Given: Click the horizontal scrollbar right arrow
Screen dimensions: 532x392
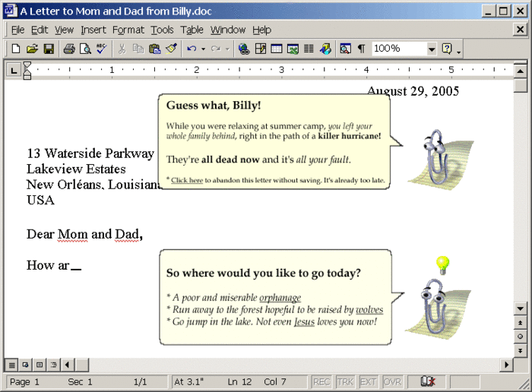Looking at the screenshot, I should 507,365.
